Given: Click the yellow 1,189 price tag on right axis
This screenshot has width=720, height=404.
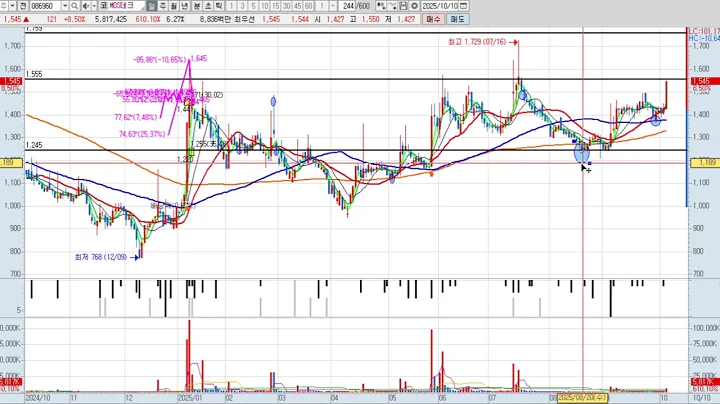Looking at the screenshot, I should [x=706, y=163].
